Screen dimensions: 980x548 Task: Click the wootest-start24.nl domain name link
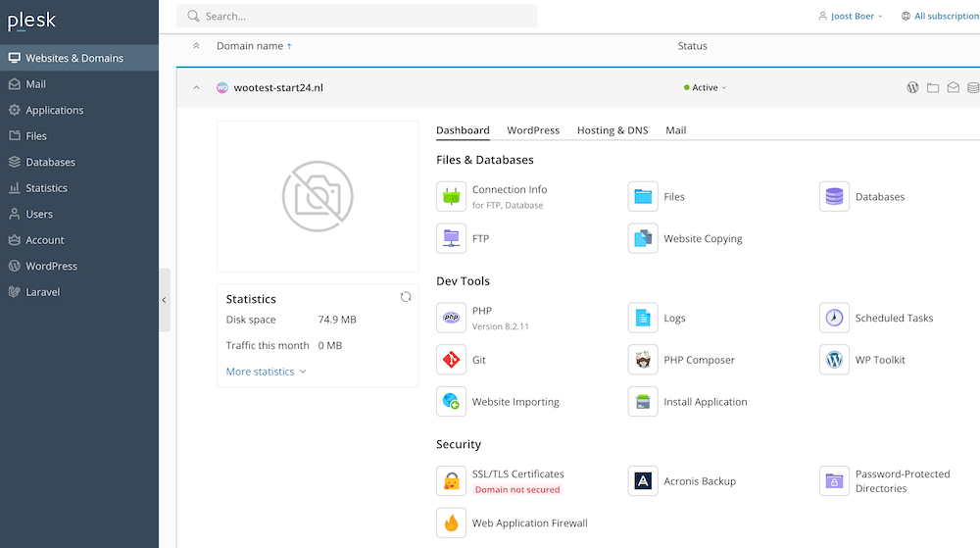coord(278,88)
